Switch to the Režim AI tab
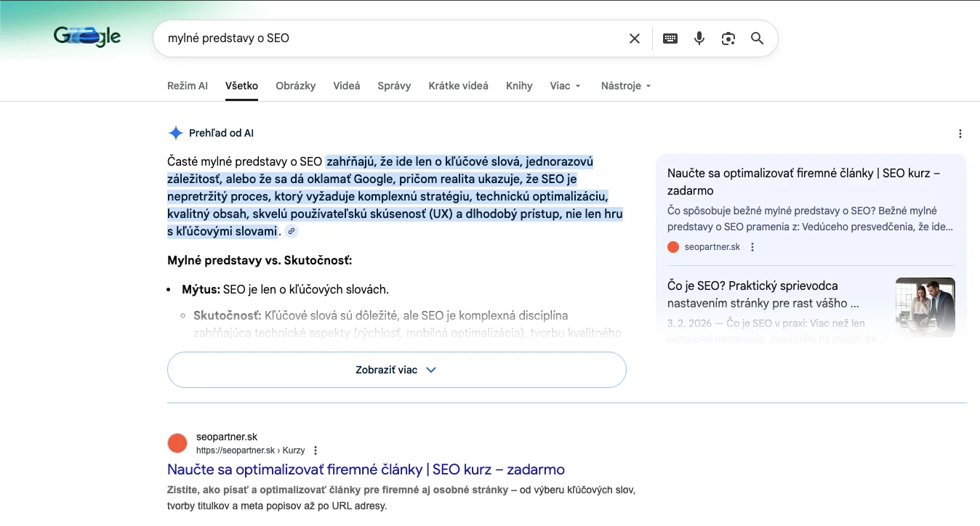Image resolution: width=980 pixels, height=526 pixels. click(187, 86)
